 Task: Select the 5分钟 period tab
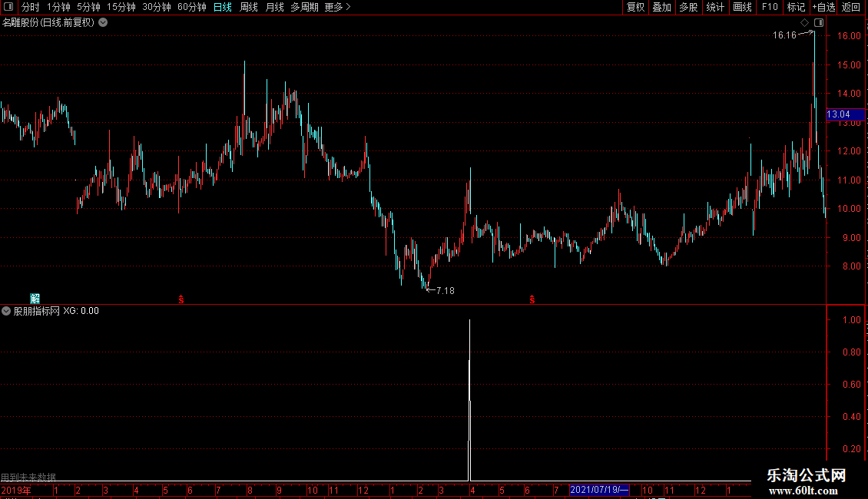[x=88, y=7]
